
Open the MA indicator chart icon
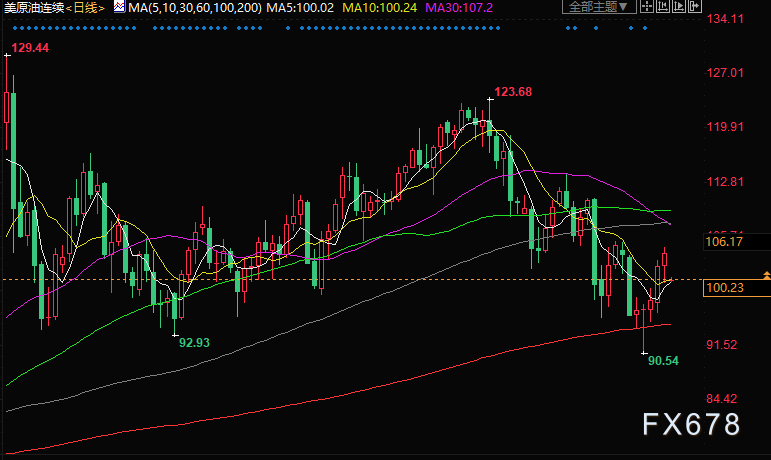pos(119,7)
